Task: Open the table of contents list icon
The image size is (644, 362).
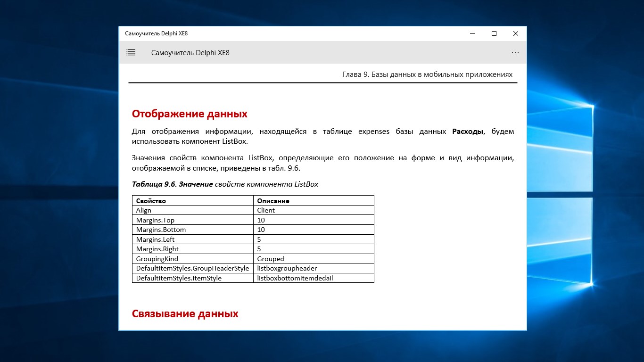Action: click(131, 53)
